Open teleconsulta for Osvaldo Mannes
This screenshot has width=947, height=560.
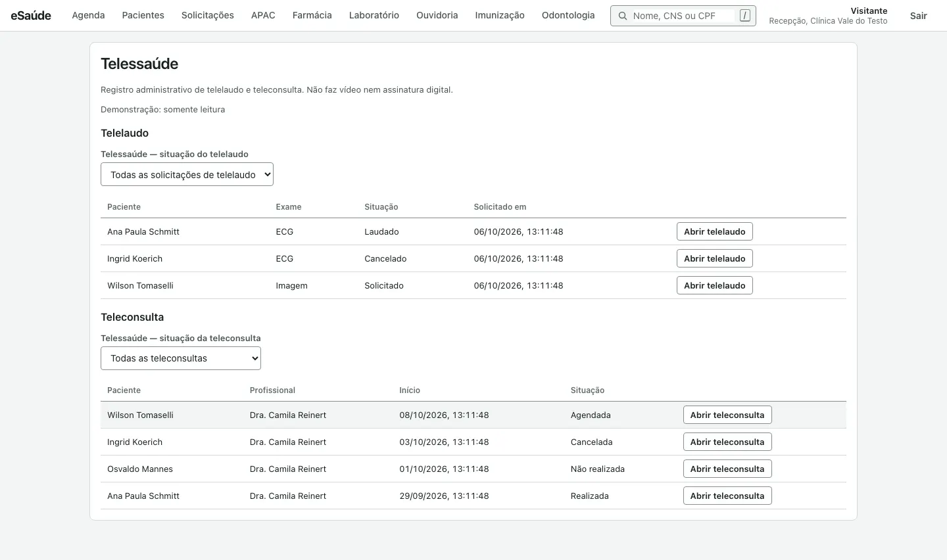coord(727,469)
